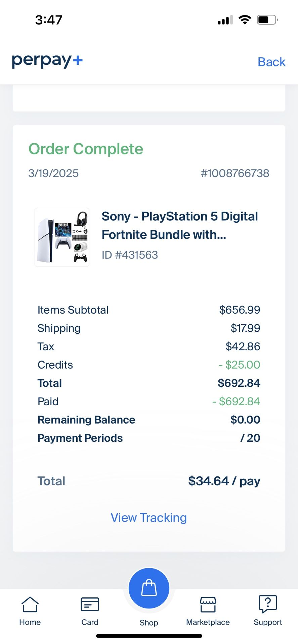Tap the Order Complete heading
Image resolution: width=298 pixels, height=644 pixels.
point(86,149)
